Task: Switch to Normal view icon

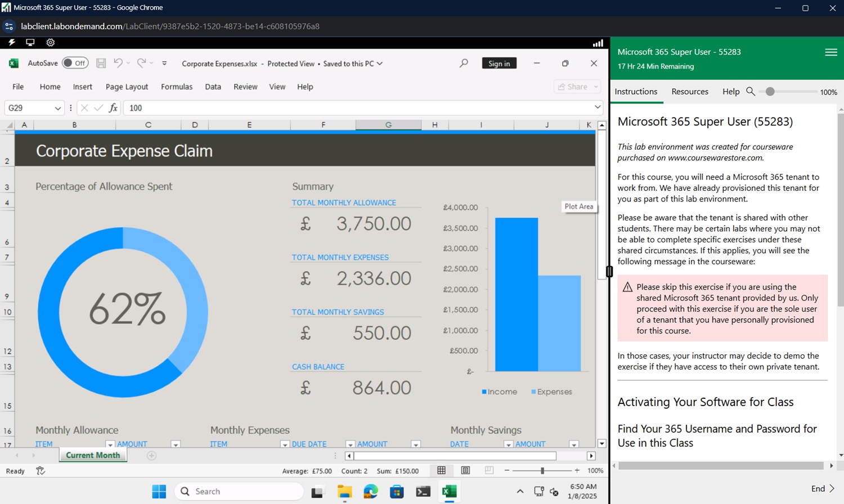Action: pos(442,470)
